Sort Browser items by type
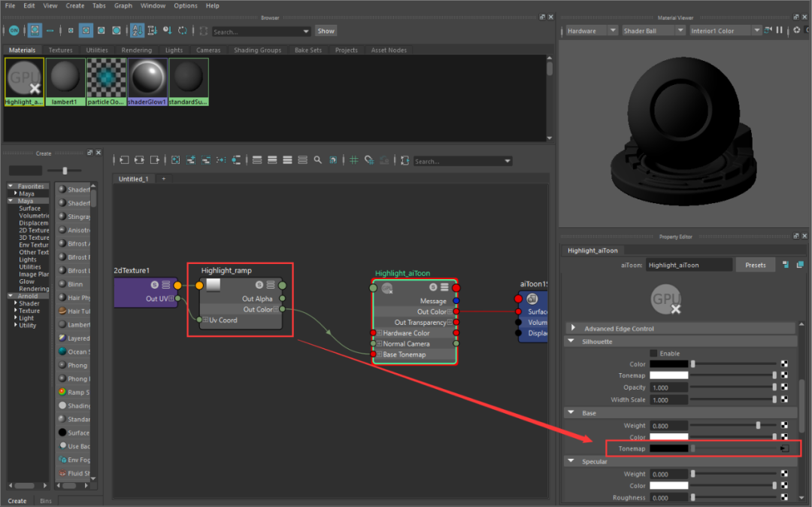 [152, 31]
